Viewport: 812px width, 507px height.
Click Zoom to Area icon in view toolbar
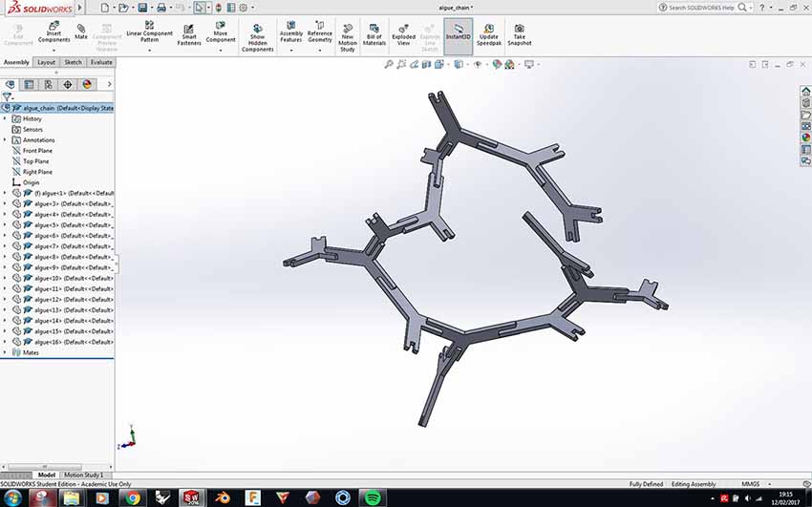coord(401,64)
